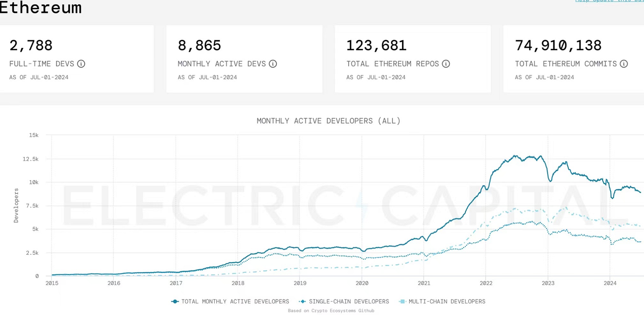Click the 2015 x-axis label
The height and width of the screenshot is (315, 644).
pyautogui.click(x=52, y=283)
